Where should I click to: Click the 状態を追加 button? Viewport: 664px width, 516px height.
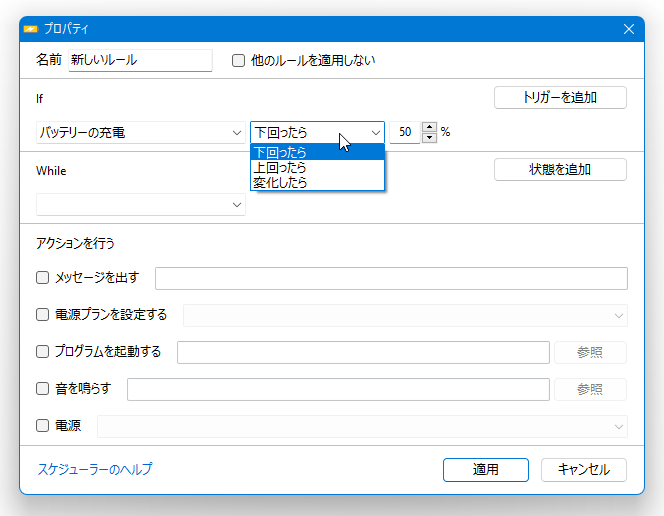pos(560,169)
